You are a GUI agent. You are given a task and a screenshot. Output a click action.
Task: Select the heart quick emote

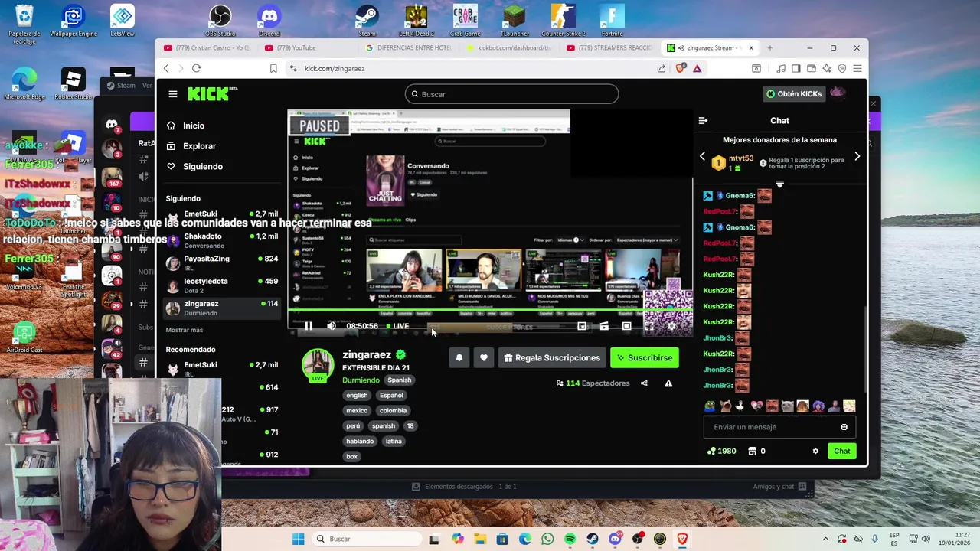click(x=756, y=406)
